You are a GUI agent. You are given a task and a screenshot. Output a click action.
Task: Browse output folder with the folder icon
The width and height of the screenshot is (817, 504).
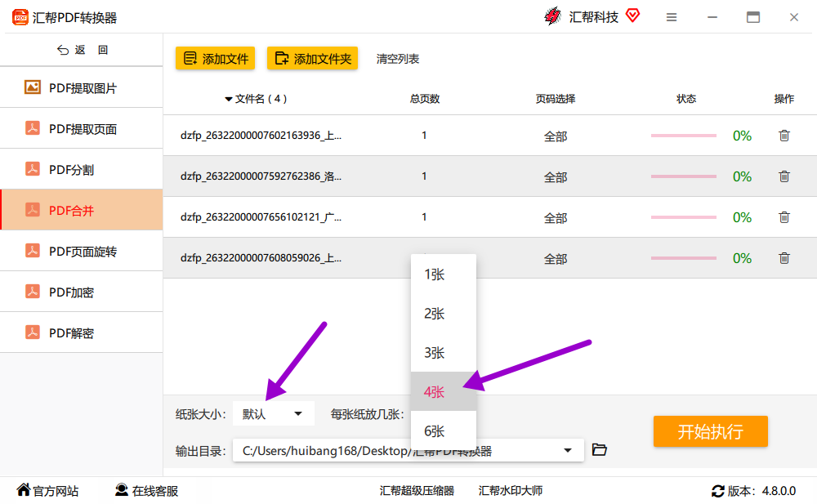[x=599, y=449]
